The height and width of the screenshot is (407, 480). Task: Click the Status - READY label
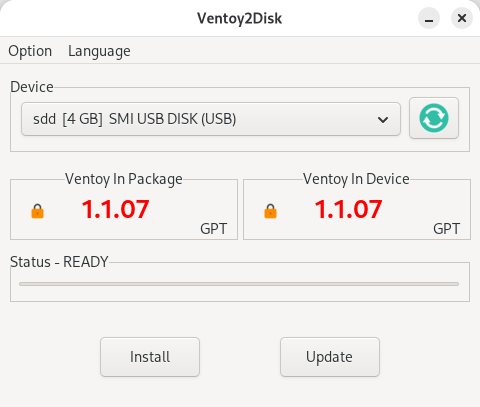[x=59, y=262]
